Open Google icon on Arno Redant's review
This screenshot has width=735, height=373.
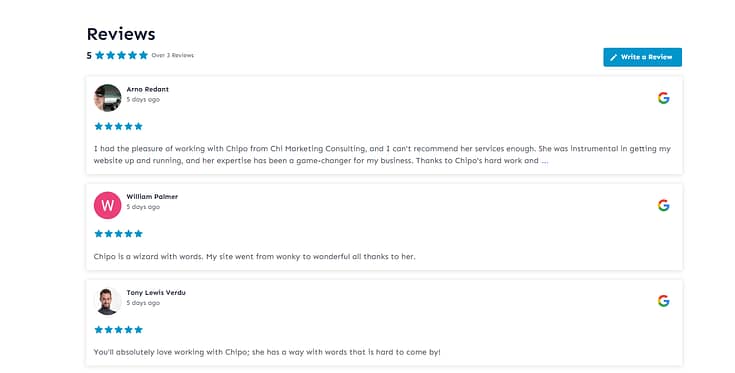pyautogui.click(x=663, y=98)
